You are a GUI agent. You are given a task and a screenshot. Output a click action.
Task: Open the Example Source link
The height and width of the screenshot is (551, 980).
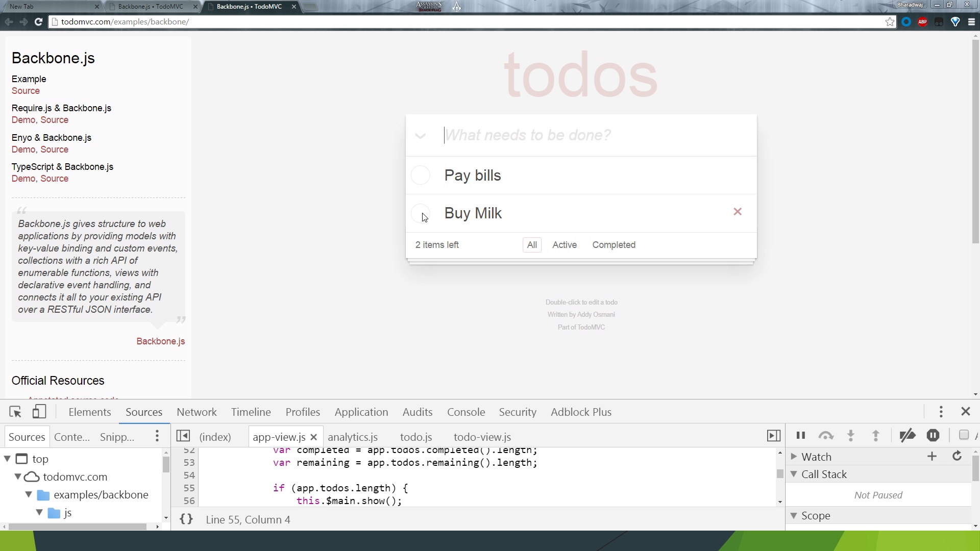[x=26, y=91]
